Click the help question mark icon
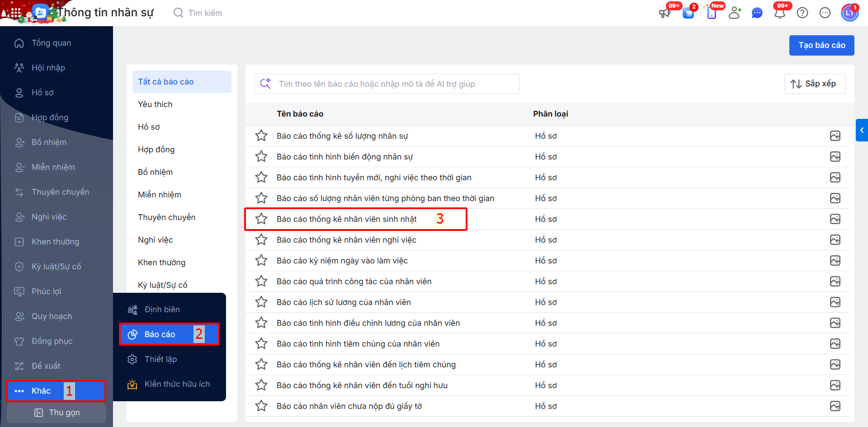This screenshot has width=868, height=427. click(x=802, y=13)
